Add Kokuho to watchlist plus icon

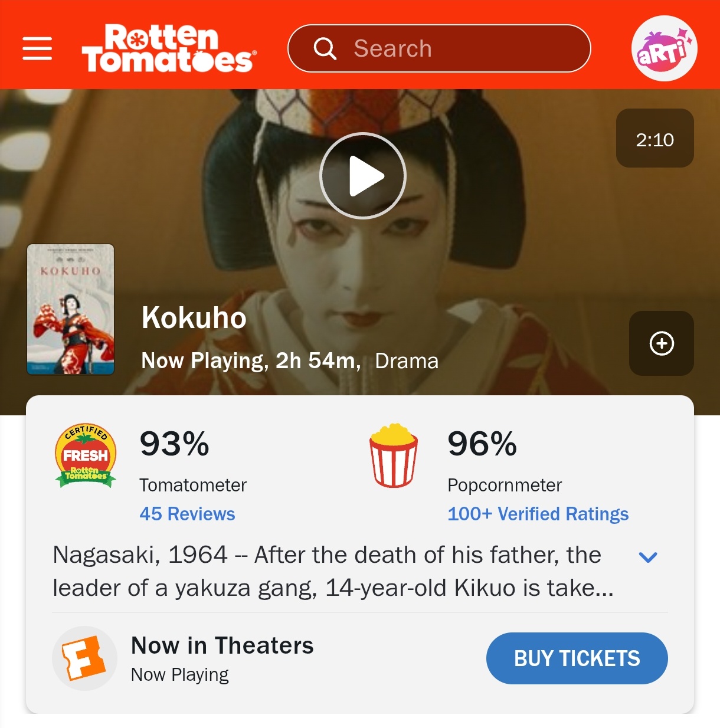[x=662, y=343]
